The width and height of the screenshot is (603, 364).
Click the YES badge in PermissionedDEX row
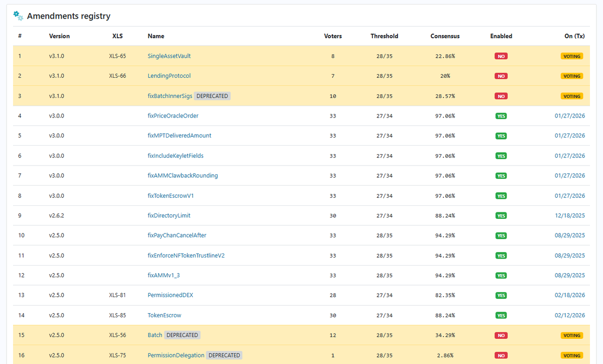[x=501, y=296]
